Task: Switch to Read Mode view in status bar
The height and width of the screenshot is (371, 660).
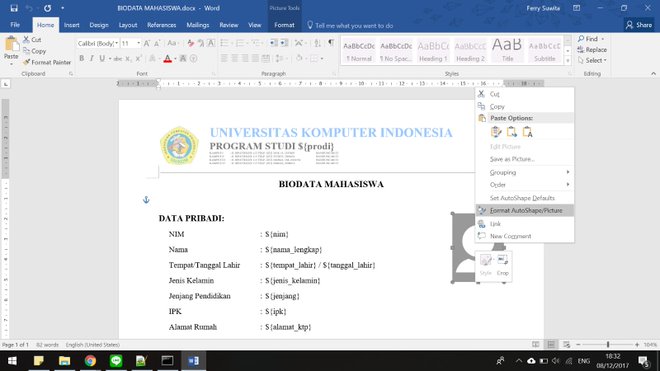Action: tap(535, 344)
